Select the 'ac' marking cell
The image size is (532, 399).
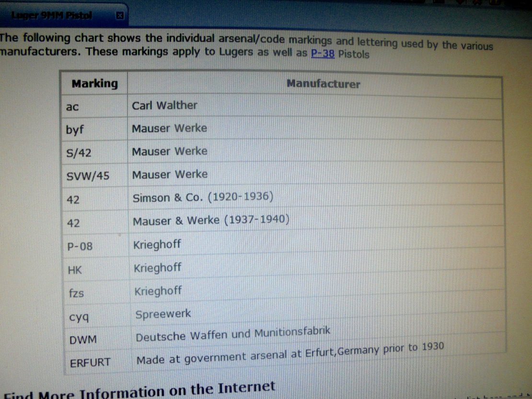click(94, 106)
